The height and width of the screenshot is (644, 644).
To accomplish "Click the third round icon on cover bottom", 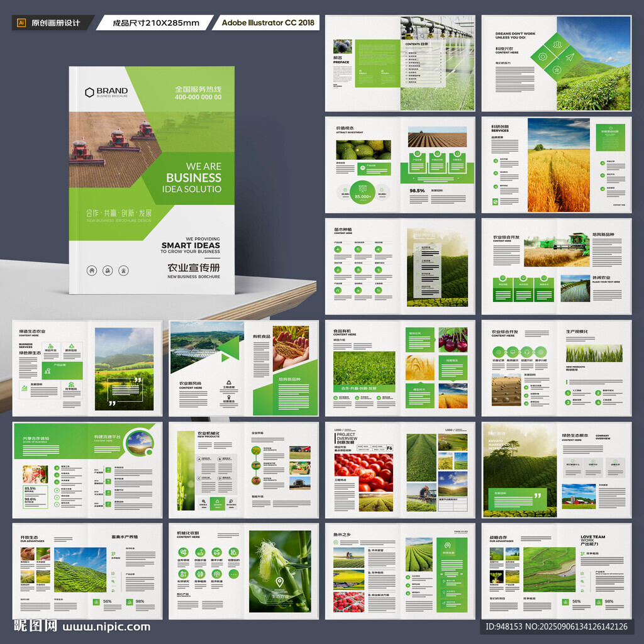I will 124,270.
